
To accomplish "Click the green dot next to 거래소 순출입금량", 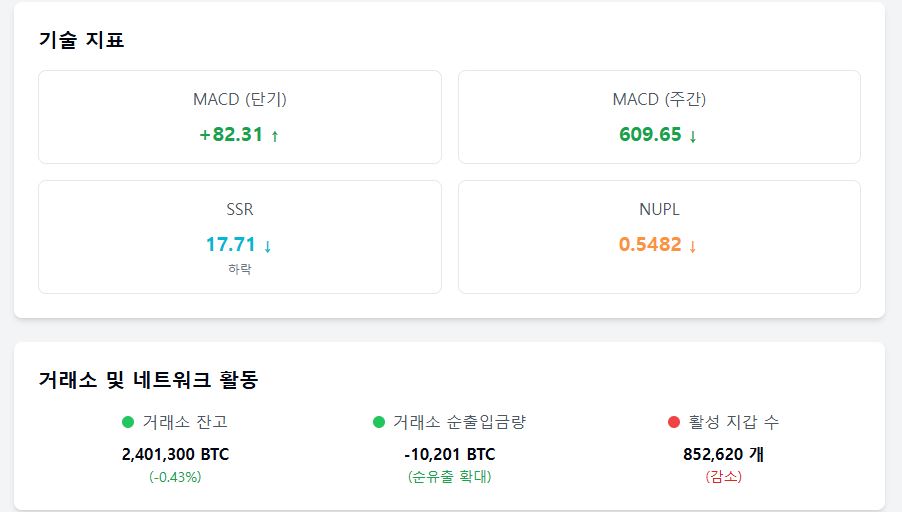I will pos(379,422).
